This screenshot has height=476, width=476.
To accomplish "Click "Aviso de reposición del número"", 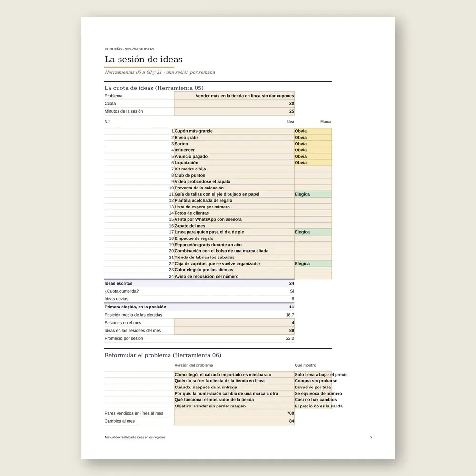I will (234, 276).
